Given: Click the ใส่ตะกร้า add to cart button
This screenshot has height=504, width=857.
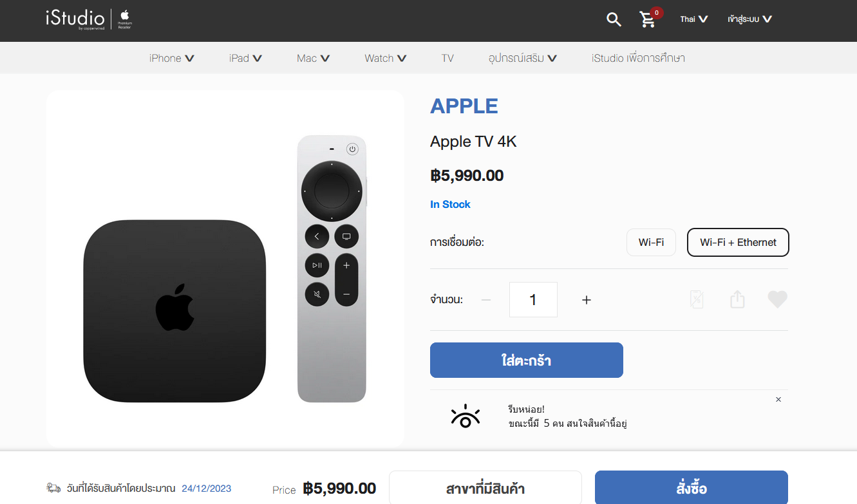Looking at the screenshot, I should pos(527,360).
